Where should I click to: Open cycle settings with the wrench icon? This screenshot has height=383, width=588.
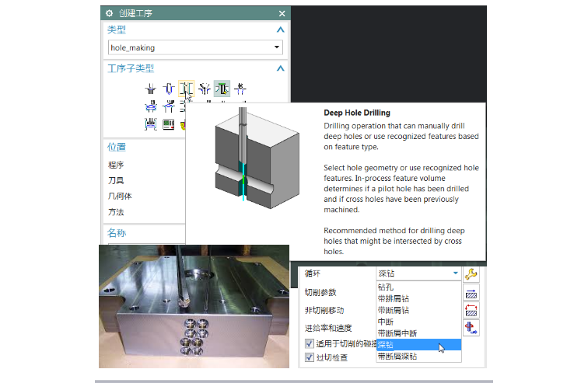pyautogui.click(x=471, y=273)
